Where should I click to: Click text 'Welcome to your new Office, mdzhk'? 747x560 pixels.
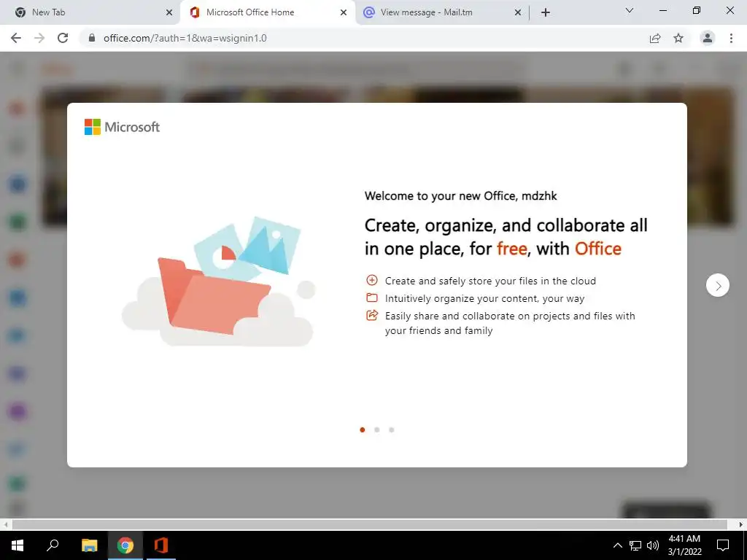461,195
